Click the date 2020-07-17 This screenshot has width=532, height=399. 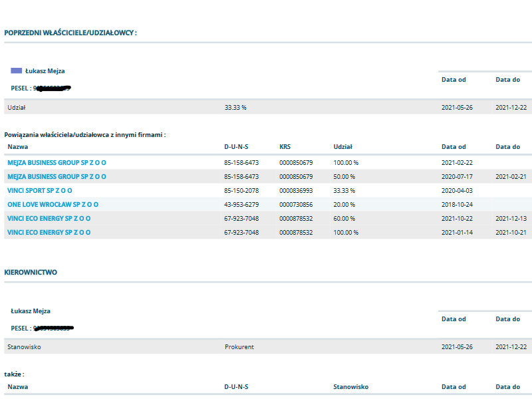coord(457,177)
